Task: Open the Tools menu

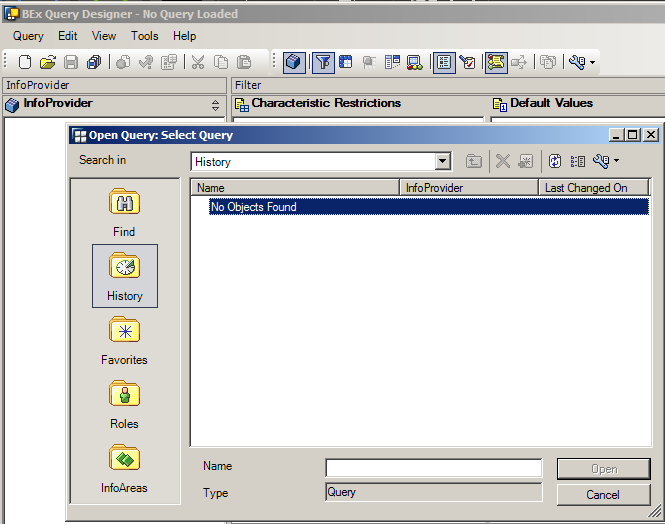Action: coord(145,36)
